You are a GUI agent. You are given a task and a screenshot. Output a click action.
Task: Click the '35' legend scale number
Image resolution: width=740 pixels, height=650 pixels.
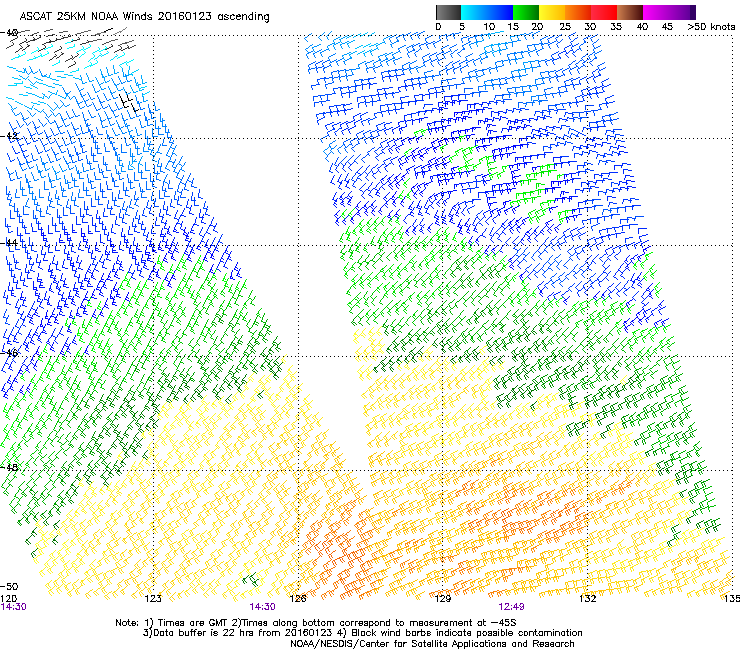[616, 27]
